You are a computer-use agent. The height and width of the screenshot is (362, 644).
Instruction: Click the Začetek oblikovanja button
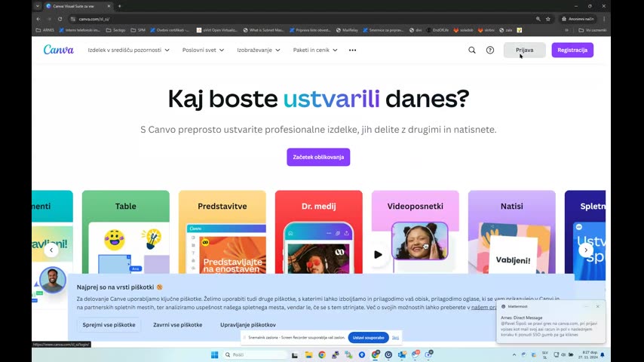[x=318, y=157]
